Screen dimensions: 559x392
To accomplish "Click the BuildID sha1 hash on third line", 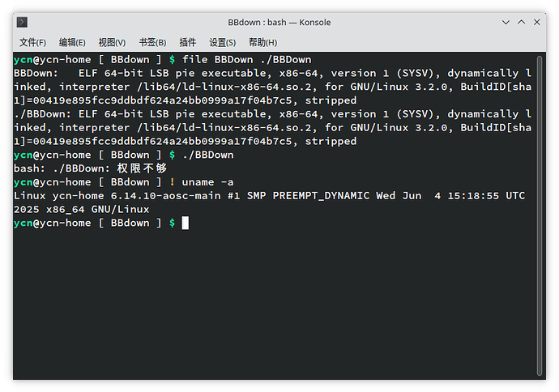I will pyautogui.click(x=162, y=100).
